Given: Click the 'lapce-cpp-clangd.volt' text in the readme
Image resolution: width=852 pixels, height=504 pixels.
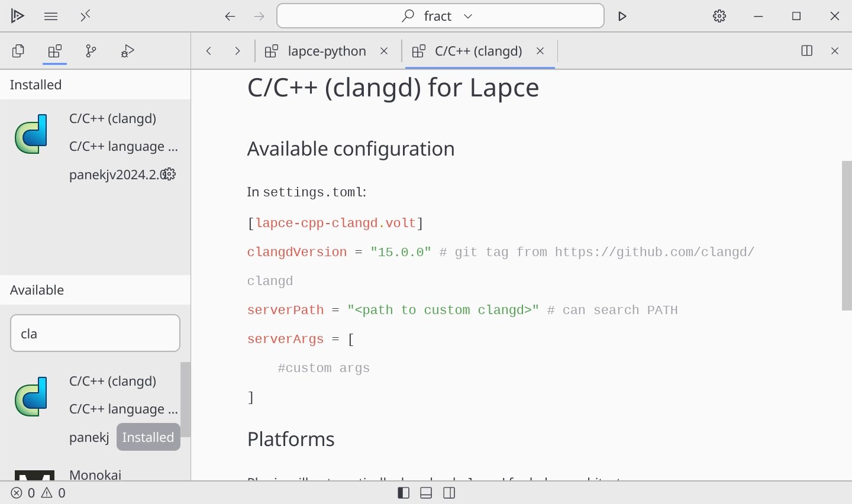Looking at the screenshot, I should point(335,223).
